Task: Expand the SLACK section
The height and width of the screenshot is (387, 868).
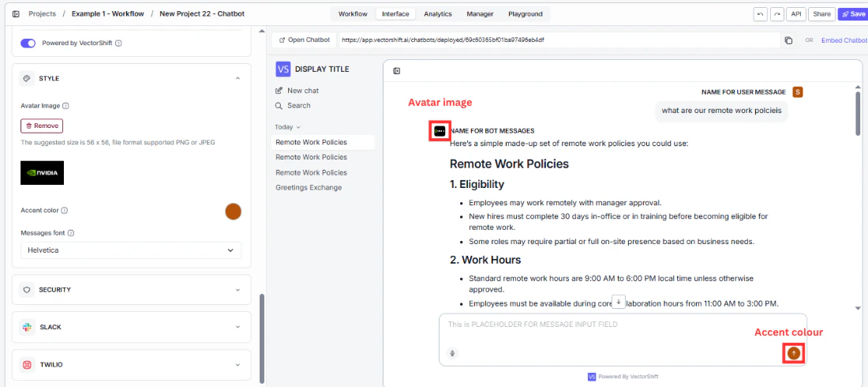Action: pos(238,327)
